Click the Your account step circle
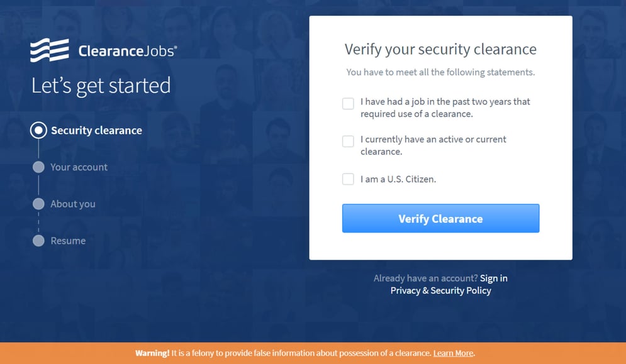 point(38,167)
